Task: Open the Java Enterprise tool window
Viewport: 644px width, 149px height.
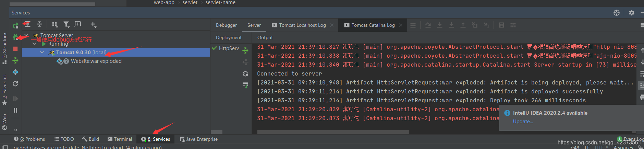Action: point(199,139)
